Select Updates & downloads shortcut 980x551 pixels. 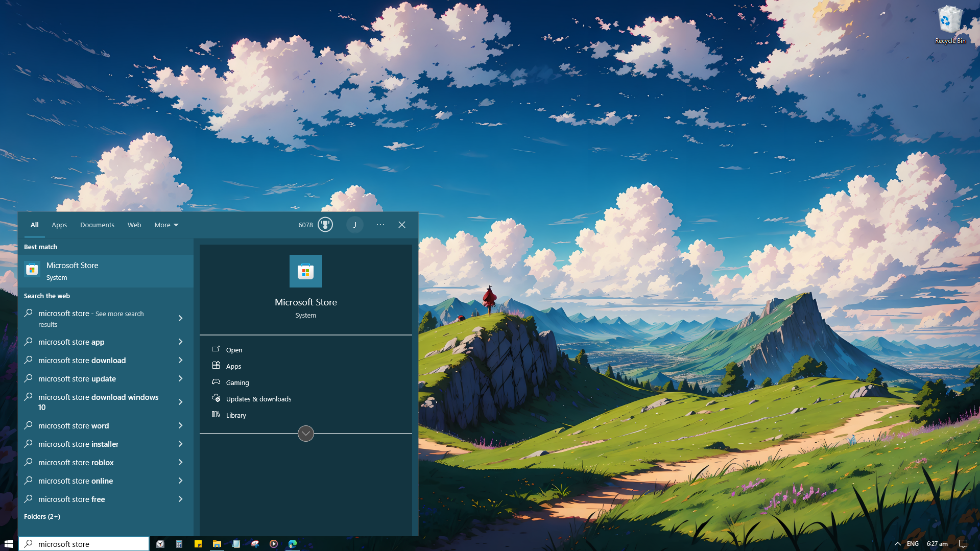258,399
